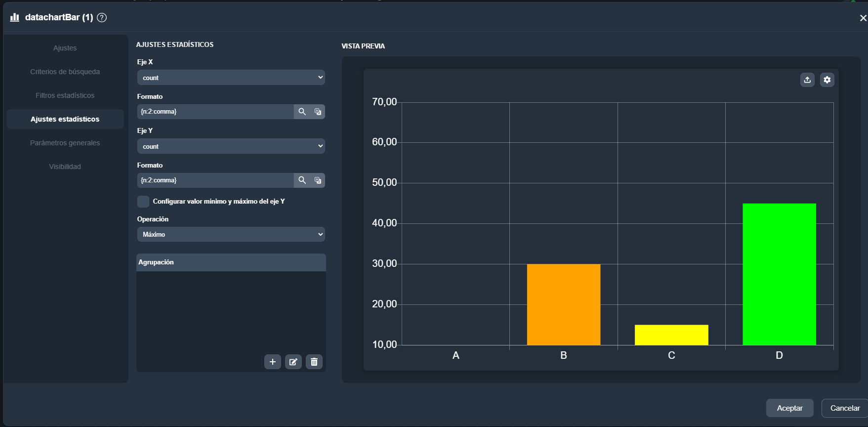Edit the selected Agrupación entry
Image resolution: width=868 pixels, height=427 pixels.
293,362
